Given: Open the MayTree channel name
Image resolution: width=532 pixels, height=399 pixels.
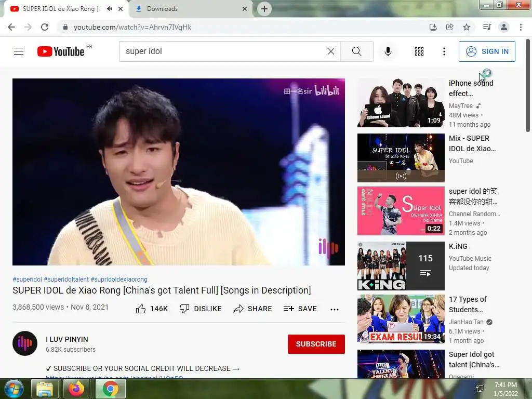Looking at the screenshot, I should coord(461,106).
